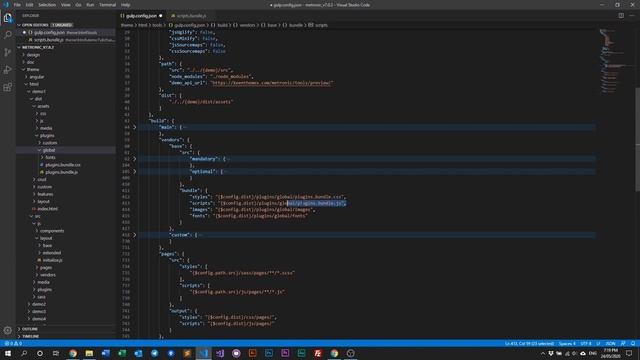Open plugins.bundle.css file
The width and height of the screenshot is (640, 360).
pos(62,165)
